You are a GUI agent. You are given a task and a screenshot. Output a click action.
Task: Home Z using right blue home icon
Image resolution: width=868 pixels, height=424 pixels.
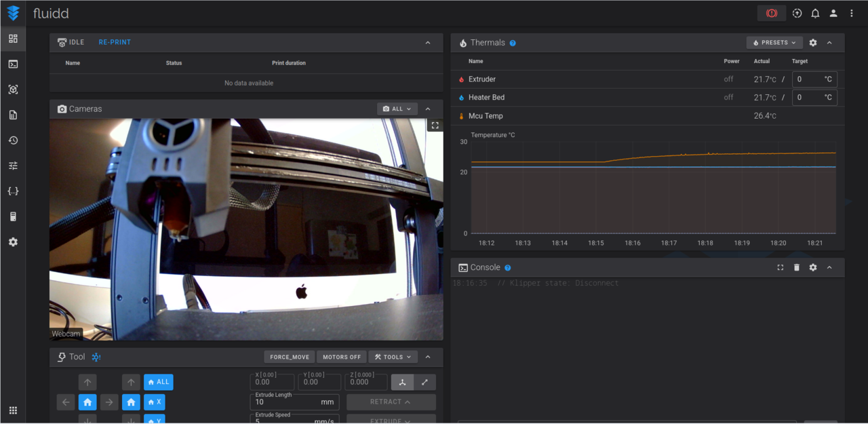point(131,402)
